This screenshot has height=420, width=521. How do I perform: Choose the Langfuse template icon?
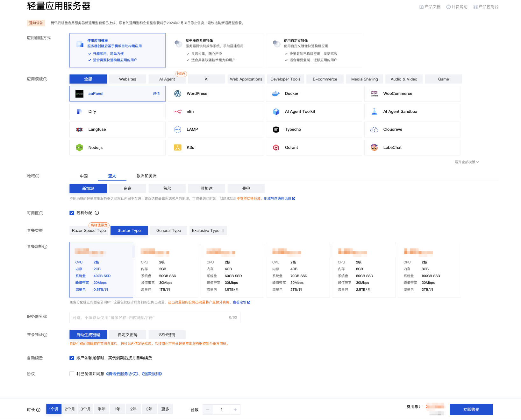[79, 129]
